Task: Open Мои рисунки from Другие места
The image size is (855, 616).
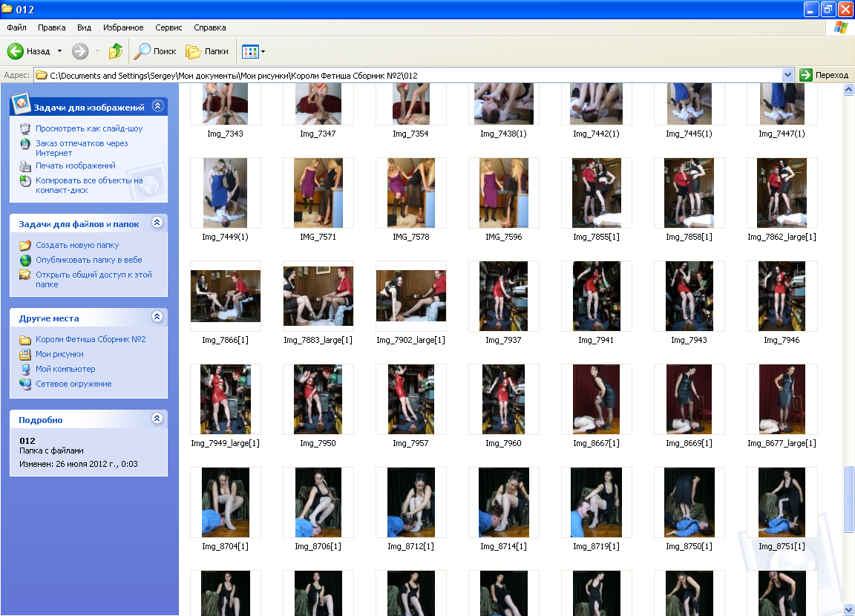Action: click(60, 354)
